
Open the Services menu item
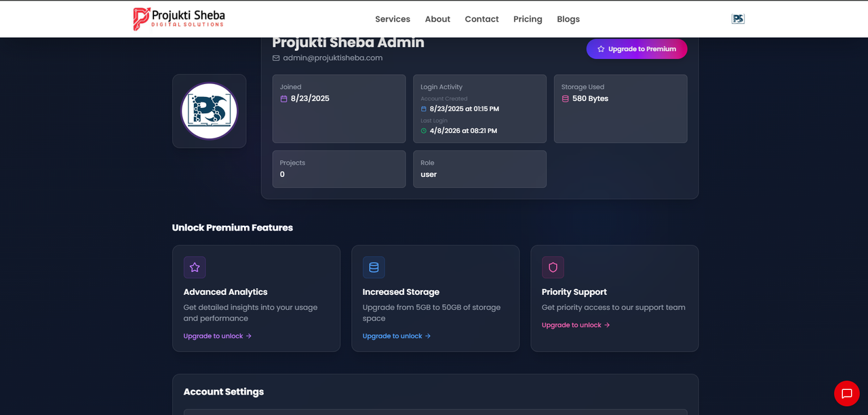393,19
